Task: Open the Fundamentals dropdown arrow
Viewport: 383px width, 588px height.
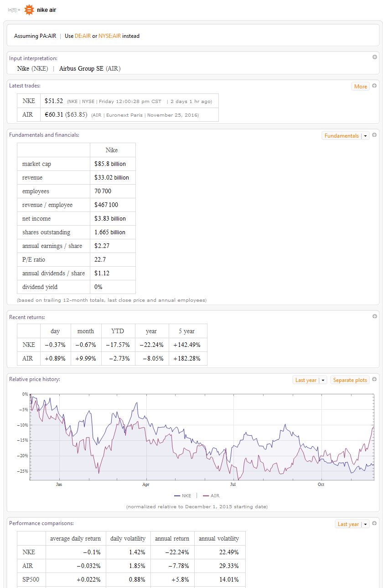Action: (x=365, y=136)
